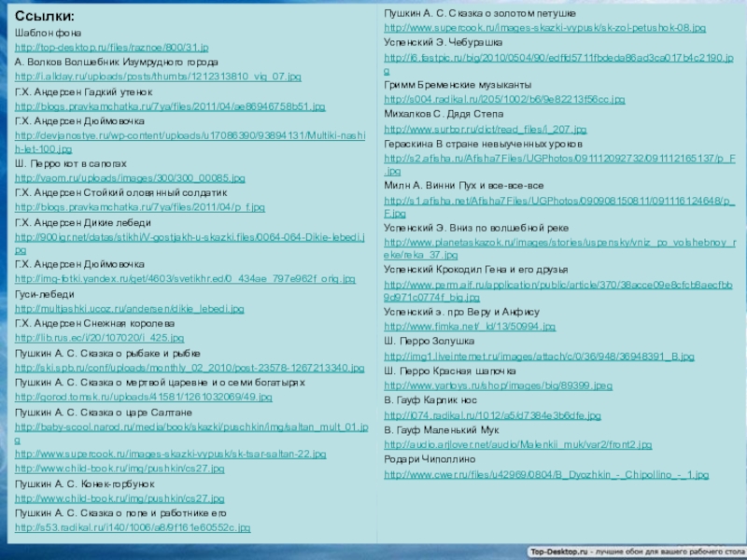This screenshot has width=747, height=560.
Task: Open the img-fotki.yandex.ru svetikhr link
Action: point(185,279)
